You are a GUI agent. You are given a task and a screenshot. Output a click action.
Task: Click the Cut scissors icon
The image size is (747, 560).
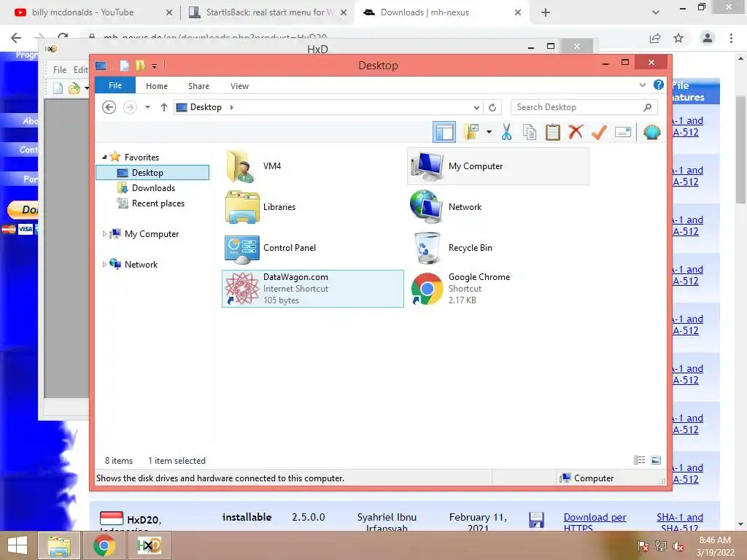506,132
